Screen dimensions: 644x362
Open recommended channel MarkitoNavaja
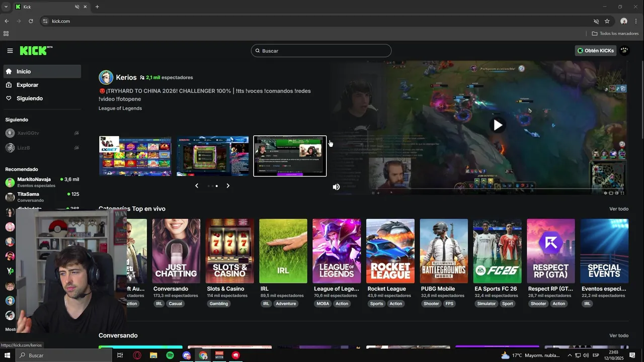click(x=42, y=182)
